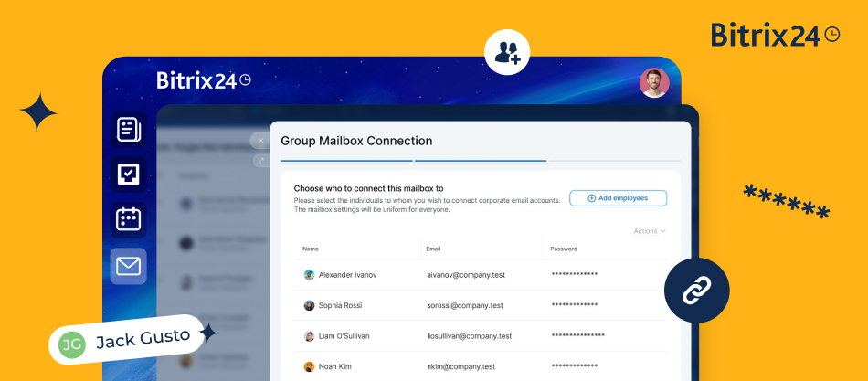
Task: Select the second wizard step bar
Action: point(480,161)
